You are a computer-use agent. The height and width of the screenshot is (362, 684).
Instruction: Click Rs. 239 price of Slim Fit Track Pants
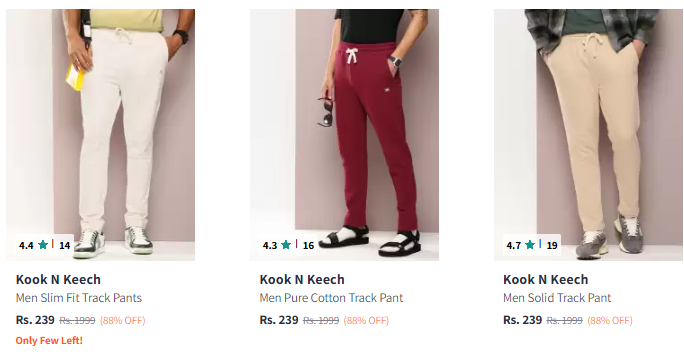coord(35,320)
